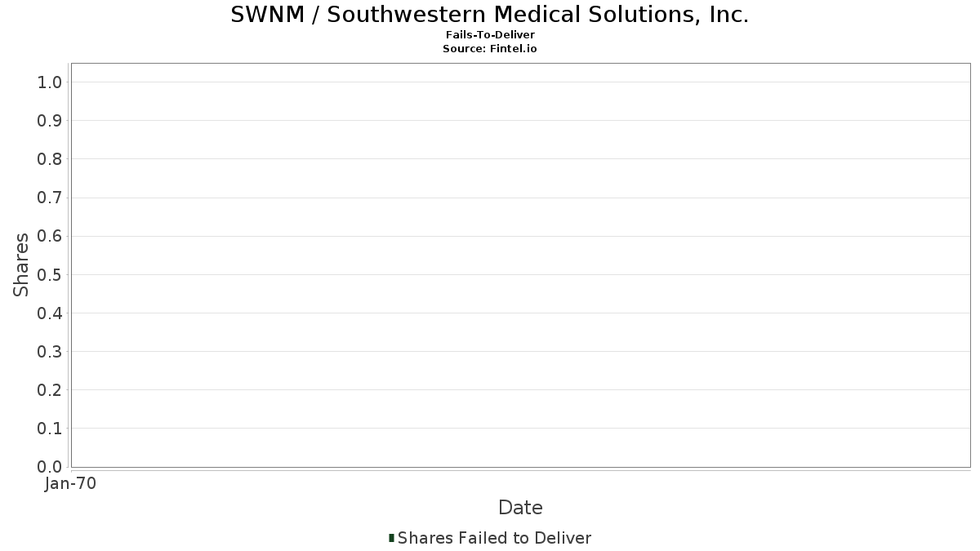Viewport: 980px width, 551px height.
Task: Click the 0.9 y-axis tick label
Action: [x=50, y=121]
